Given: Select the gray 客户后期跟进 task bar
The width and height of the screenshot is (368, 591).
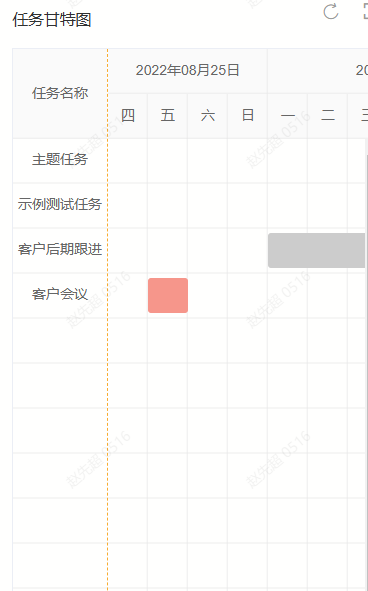Looking at the screenshot, I should (317, 250).
